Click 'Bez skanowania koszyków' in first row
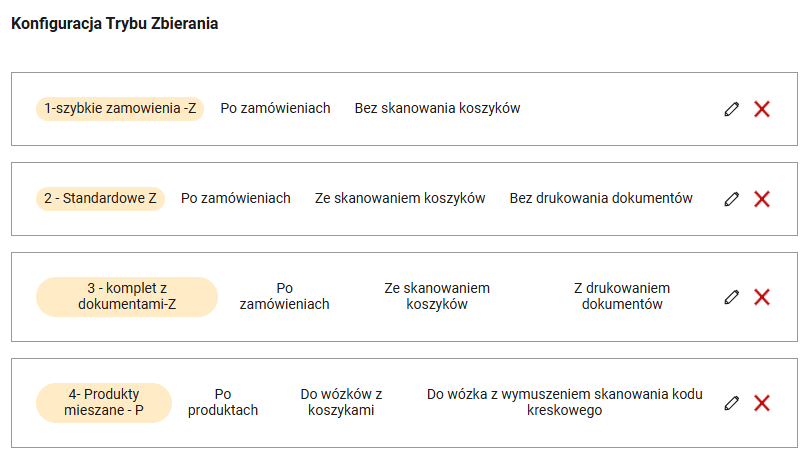Image resolution: width=810 pixels, height=459 pixels. 437,109
